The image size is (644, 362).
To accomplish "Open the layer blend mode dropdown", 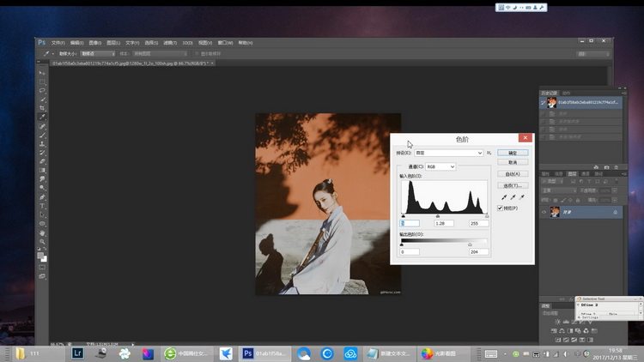I will pos(559,190).
